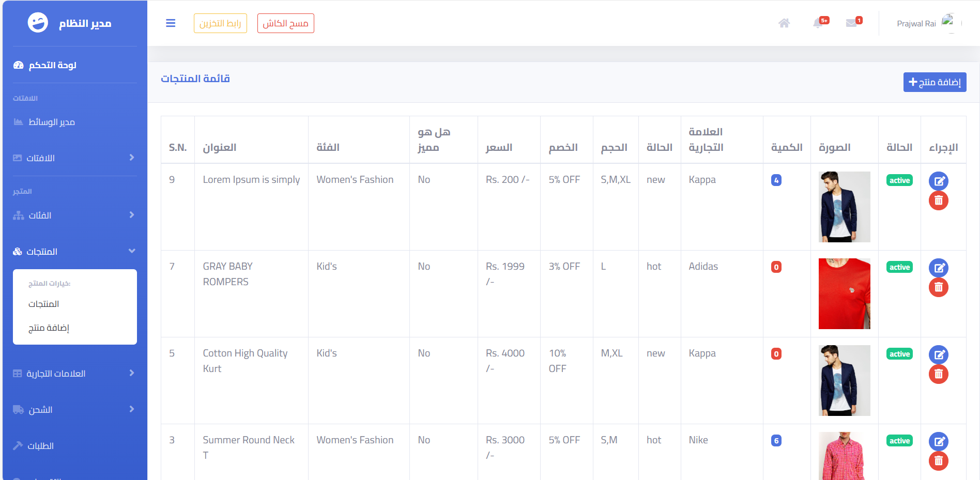980x480 pixels.
Task: Open the notifications bell
Action: point(818,23)
